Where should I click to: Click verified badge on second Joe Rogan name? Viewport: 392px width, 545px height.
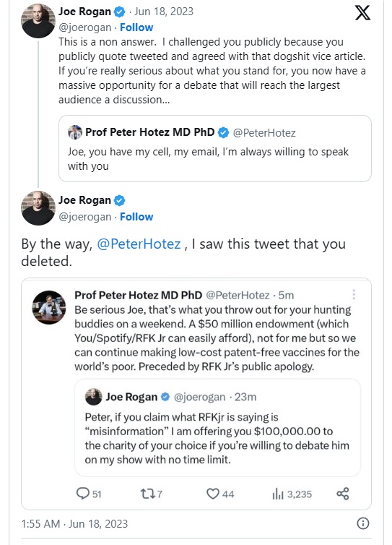tap(119, 200)
